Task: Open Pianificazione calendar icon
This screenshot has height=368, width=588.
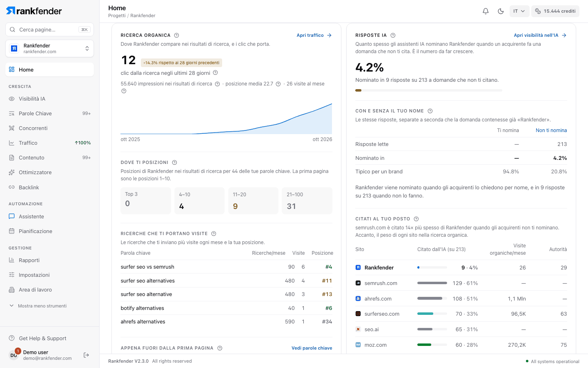Action: coord(12,231)
